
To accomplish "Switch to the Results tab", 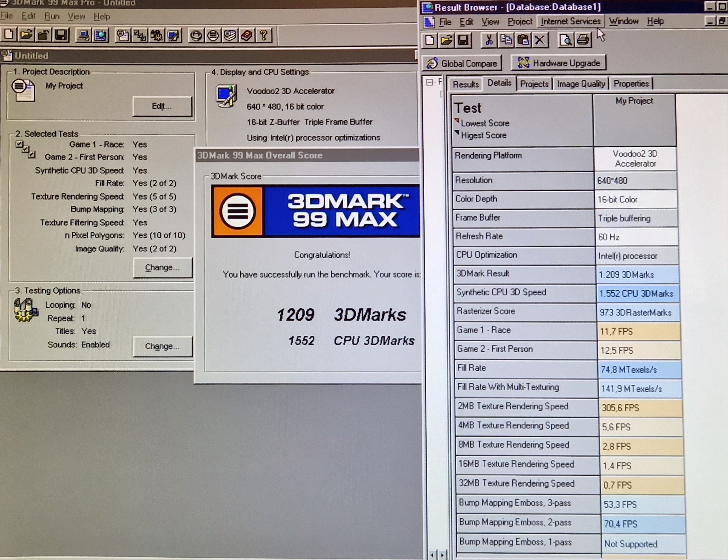I will [x=465, y=84].
